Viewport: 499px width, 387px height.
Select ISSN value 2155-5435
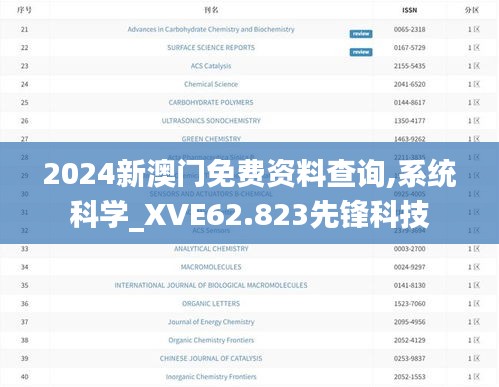[409, 66]
